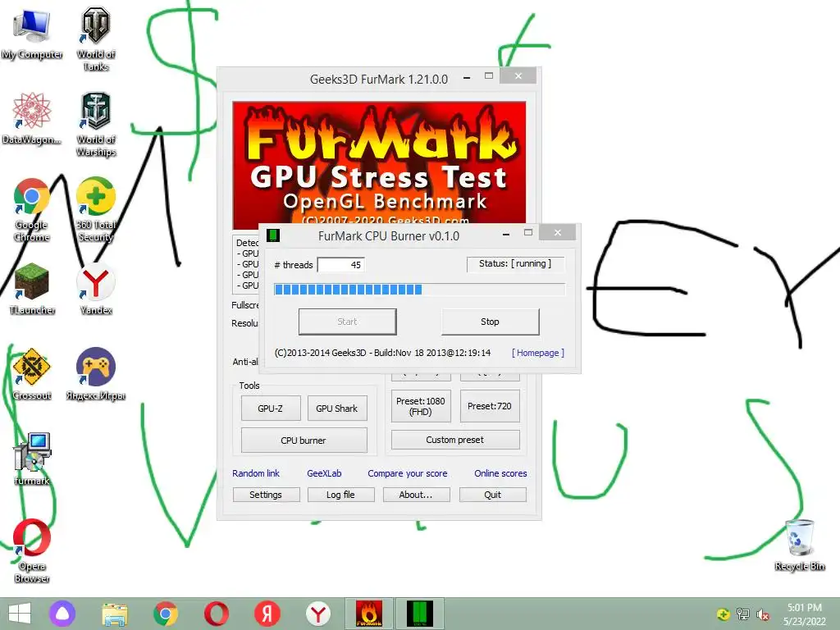Close the Geeks3D FurMark main window
This screenshot has width=840, height=630.
click(x=518, y=75)
